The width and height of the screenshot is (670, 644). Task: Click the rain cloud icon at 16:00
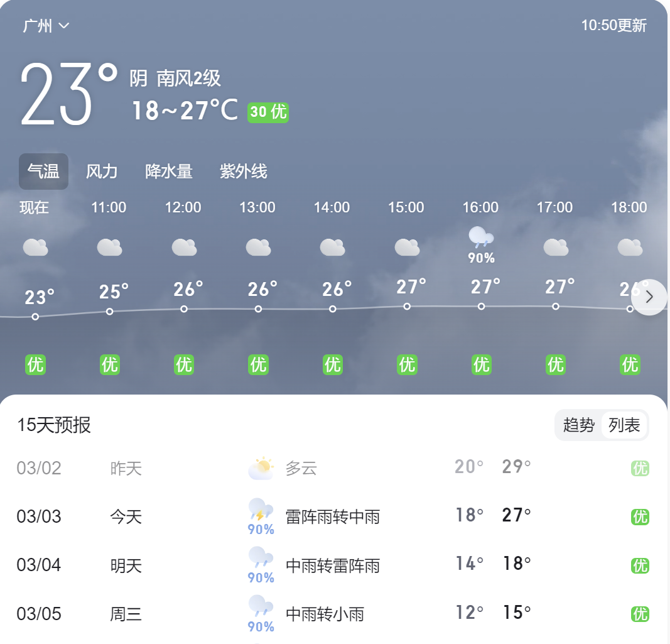click(481, 237)
